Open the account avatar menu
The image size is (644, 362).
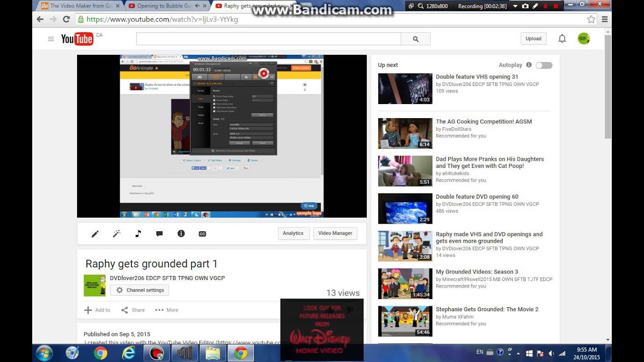coord(584,39)
